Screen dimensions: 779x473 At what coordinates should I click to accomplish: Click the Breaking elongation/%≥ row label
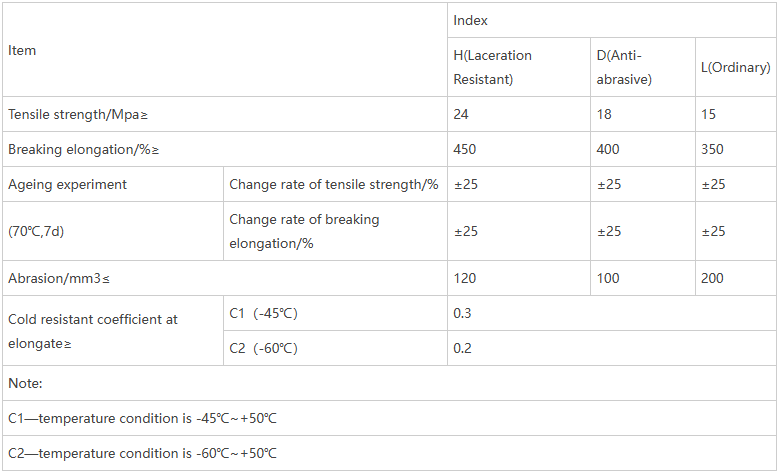click(x=84, y=149)
